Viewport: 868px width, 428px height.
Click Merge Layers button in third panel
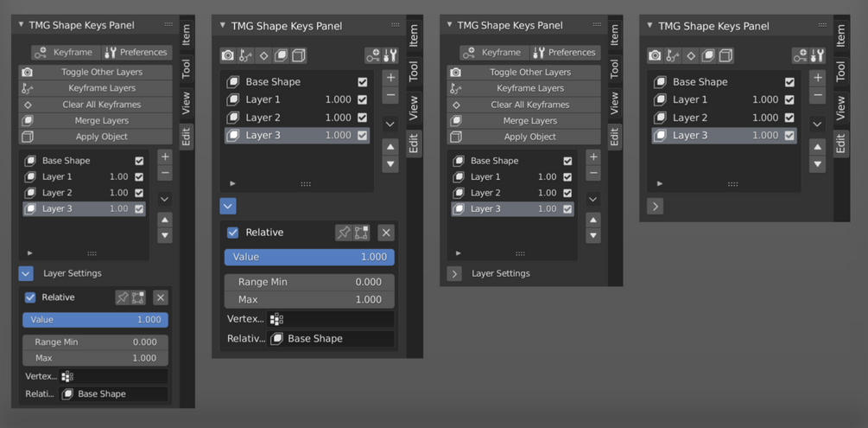[523, 121]
